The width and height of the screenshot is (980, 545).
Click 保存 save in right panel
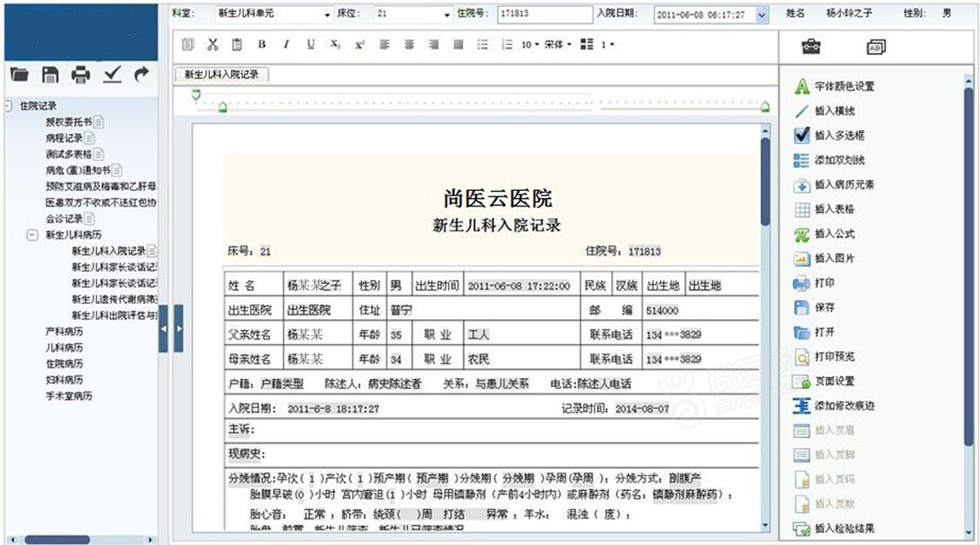(814, 307)
